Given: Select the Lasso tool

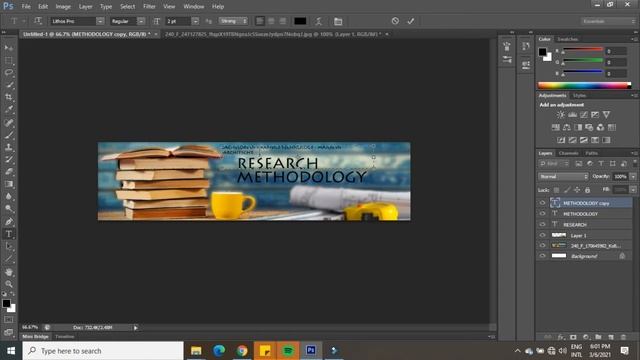Looking at the screenshot, I should tap(9, 73).
